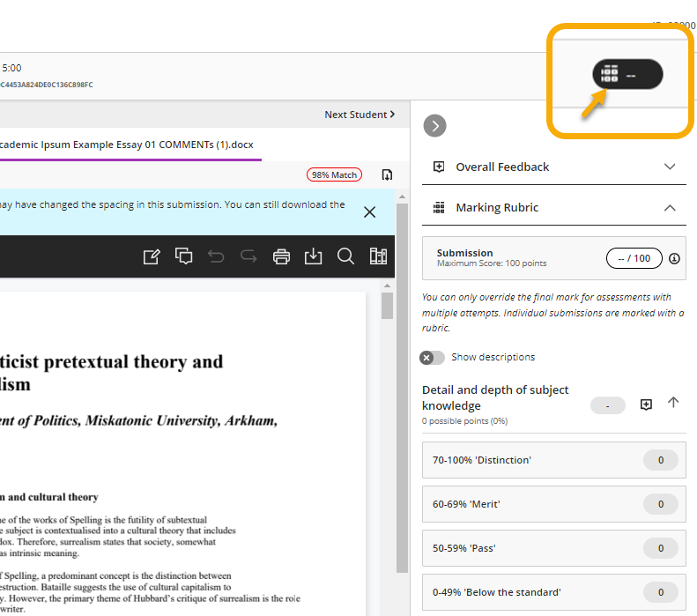Search within the document

coord(345,256)
